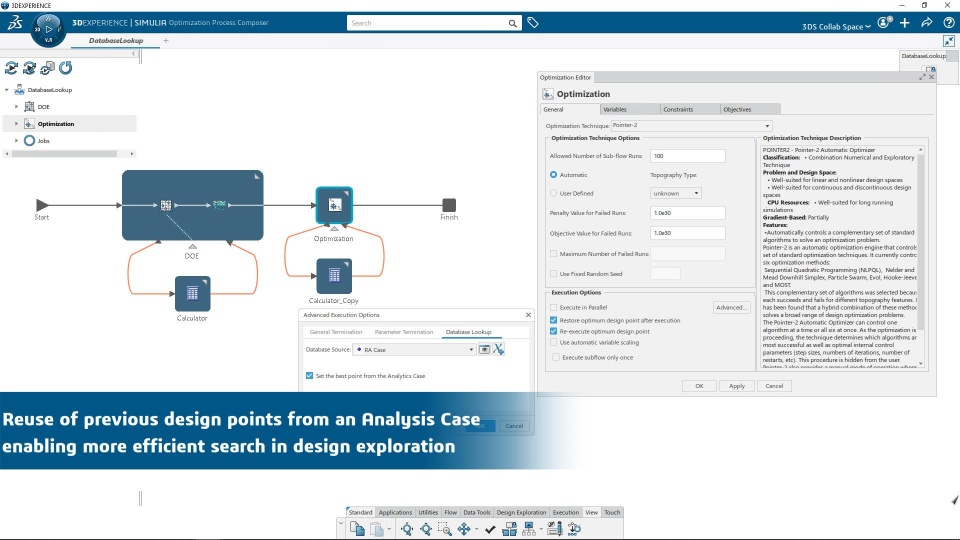Click the share arrow icon
The width and height of the screenshot is (960, 540).
pyautogui.click(x=927, y=23)
